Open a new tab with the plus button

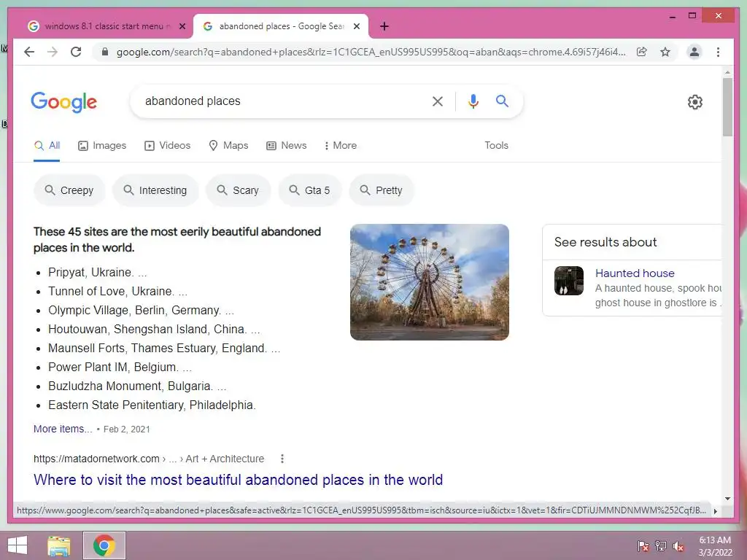pyautogui.click(x=384, y=26)
